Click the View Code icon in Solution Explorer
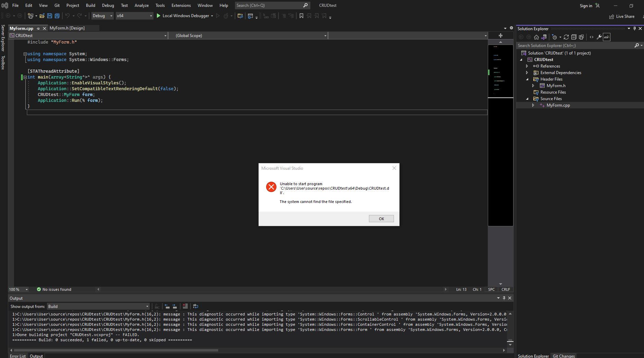The width and height of the screenshot is (644, 358). pos(592,37)
